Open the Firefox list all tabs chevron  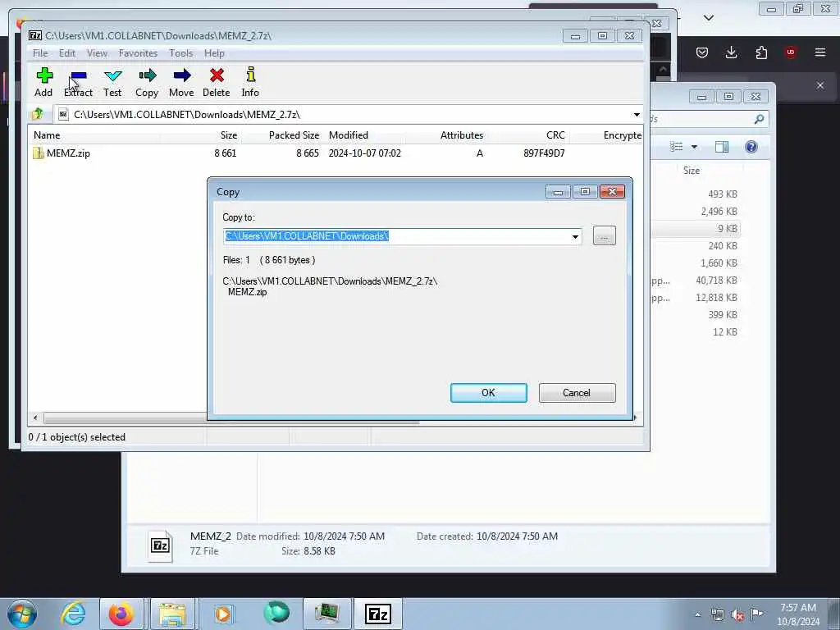709,18
